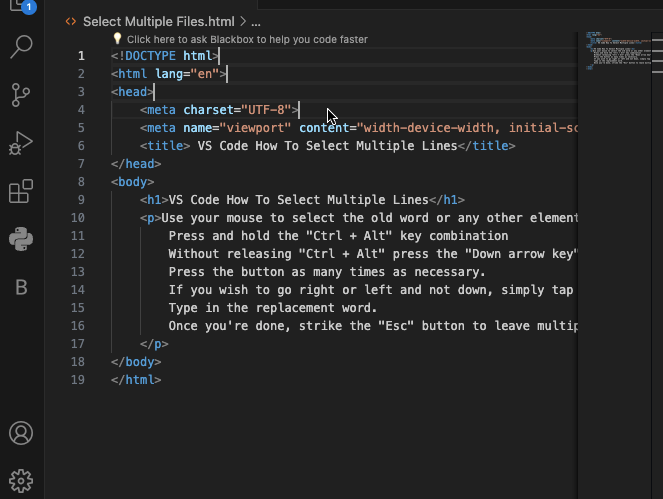
Task: Click the closing html tag on line 19
Action: (136, 380)
